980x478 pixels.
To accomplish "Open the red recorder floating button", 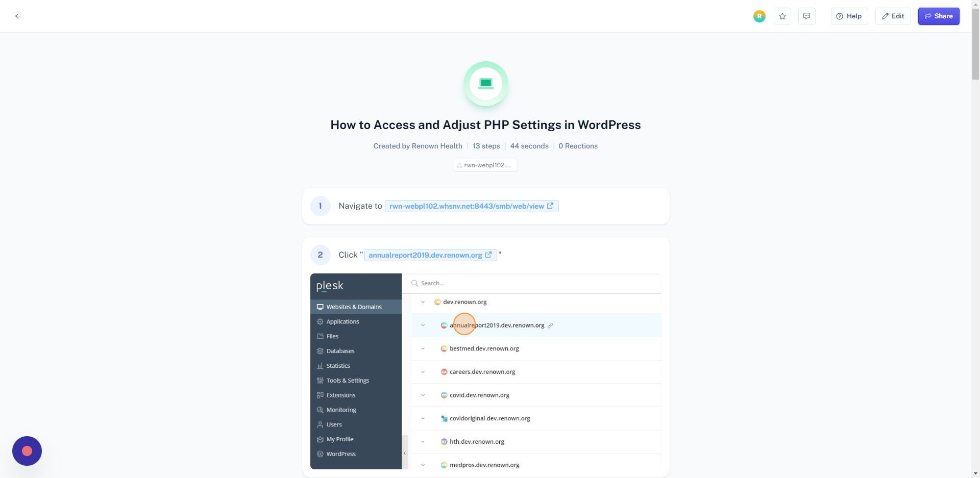I will tap(27, 451).
